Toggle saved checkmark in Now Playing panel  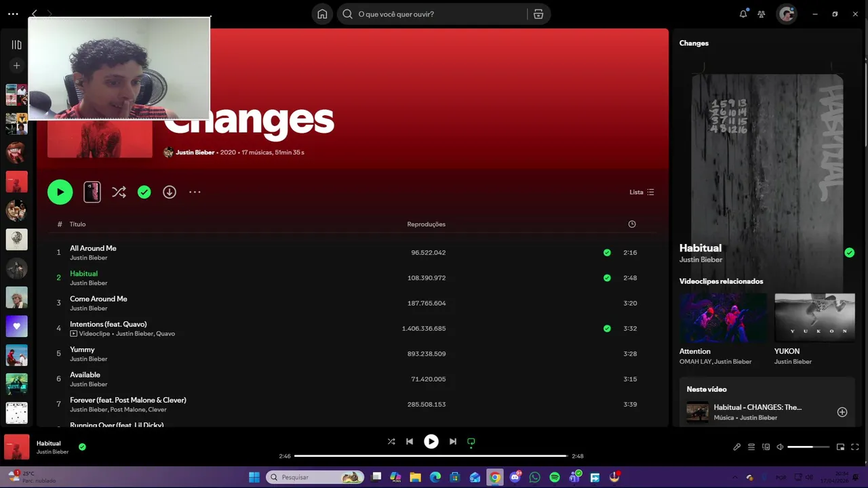849,253
